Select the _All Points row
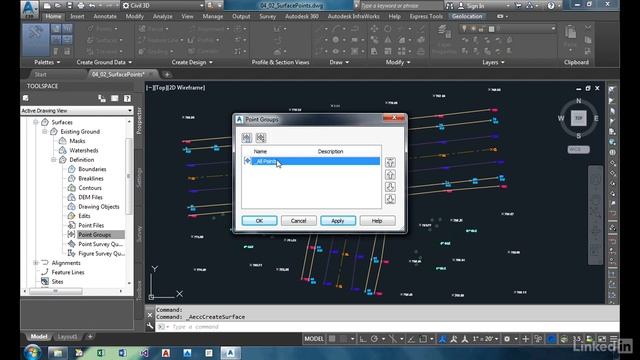640x360 pixels. (x=311, y=161)
